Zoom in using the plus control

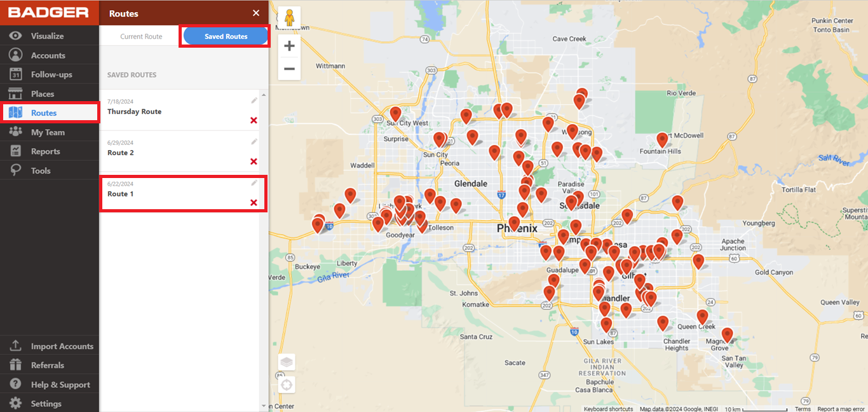tap(289, 45)
